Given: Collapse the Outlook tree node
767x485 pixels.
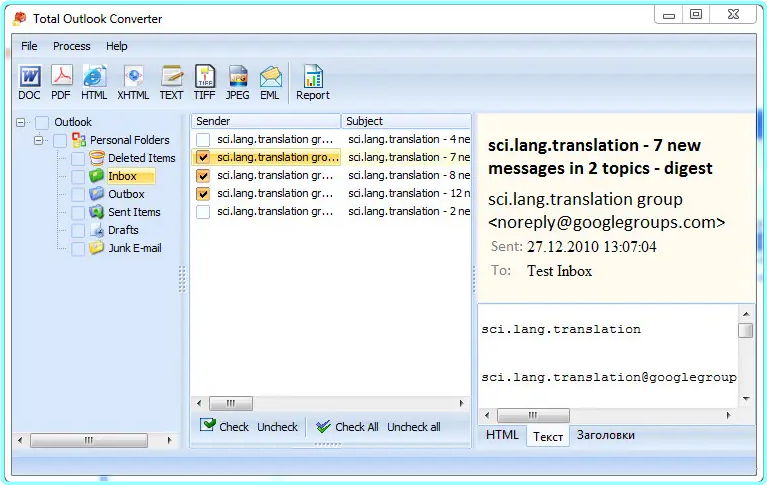Looking at the screenshot, I should 21,122.
